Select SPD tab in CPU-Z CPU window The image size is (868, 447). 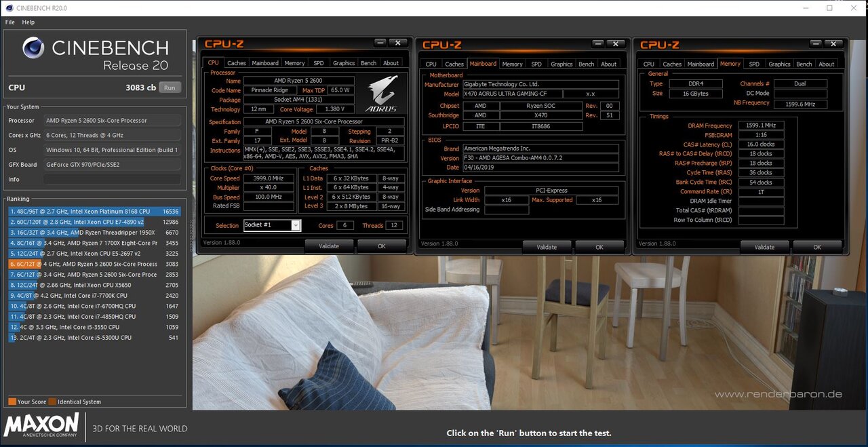coord(319,63)
